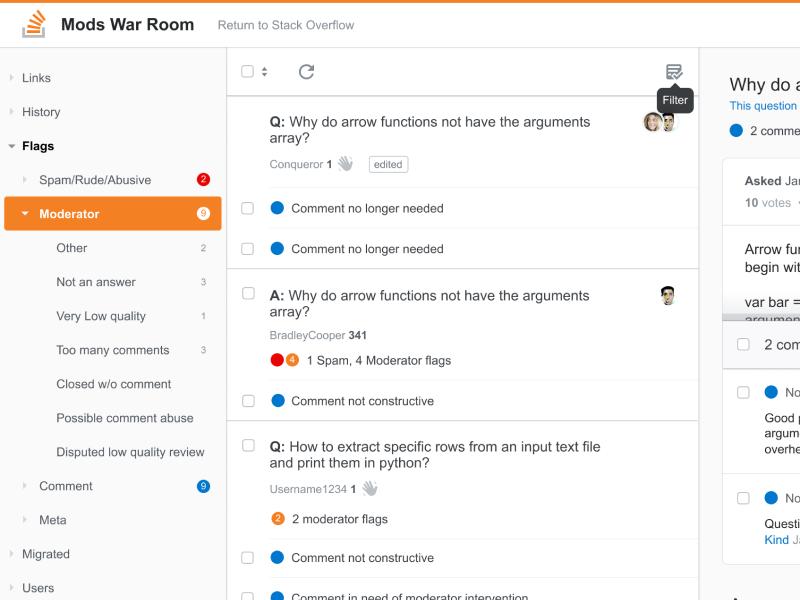Image resolution: width=800 pixels, height=600 pixels.
Task: Open the 'This question' link
Action: pos(763,105)
